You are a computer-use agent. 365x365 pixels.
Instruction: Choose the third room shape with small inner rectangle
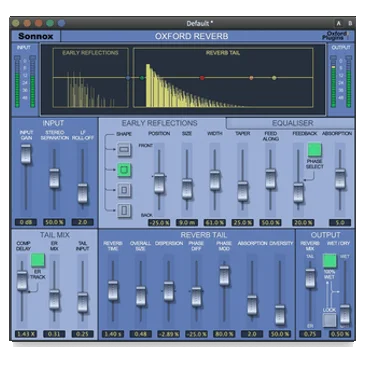coord(124,190)
